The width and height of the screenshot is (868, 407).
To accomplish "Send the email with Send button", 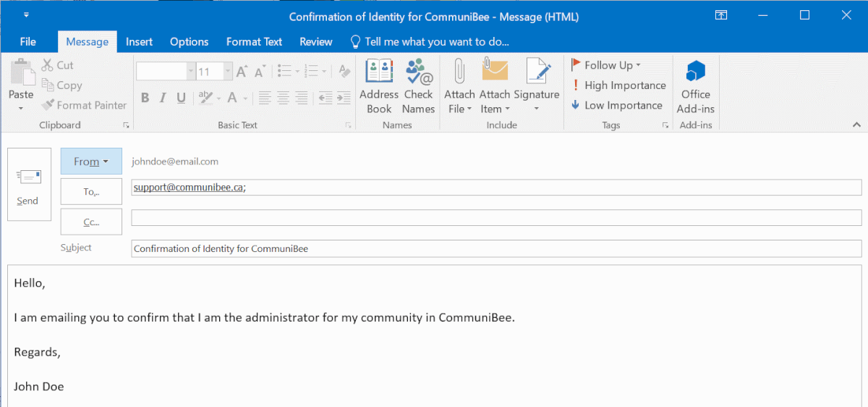I will click(29, 184).
